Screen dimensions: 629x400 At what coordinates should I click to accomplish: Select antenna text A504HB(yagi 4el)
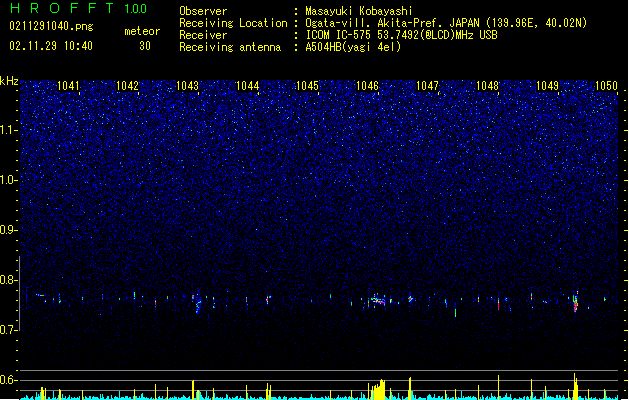pos(353,47)
